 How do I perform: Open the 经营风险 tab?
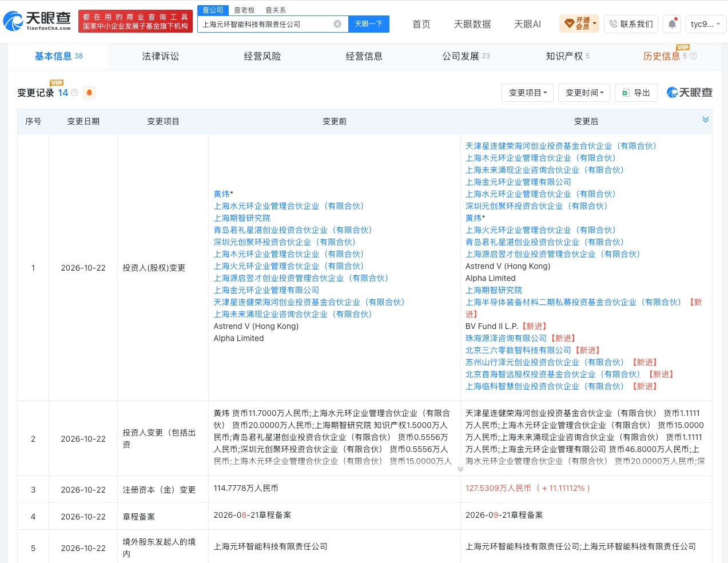pyautogui.click(x=262, y=56)
